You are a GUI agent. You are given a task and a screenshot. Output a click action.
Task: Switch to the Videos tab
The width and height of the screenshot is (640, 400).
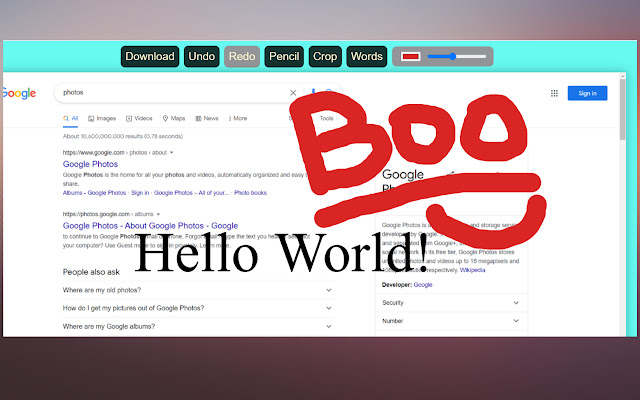coord(139,118)
